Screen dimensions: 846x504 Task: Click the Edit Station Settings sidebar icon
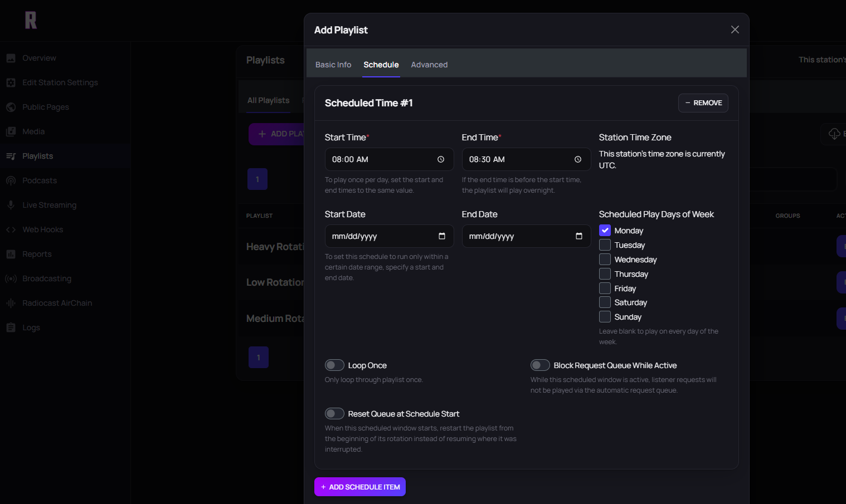point(11,82)
